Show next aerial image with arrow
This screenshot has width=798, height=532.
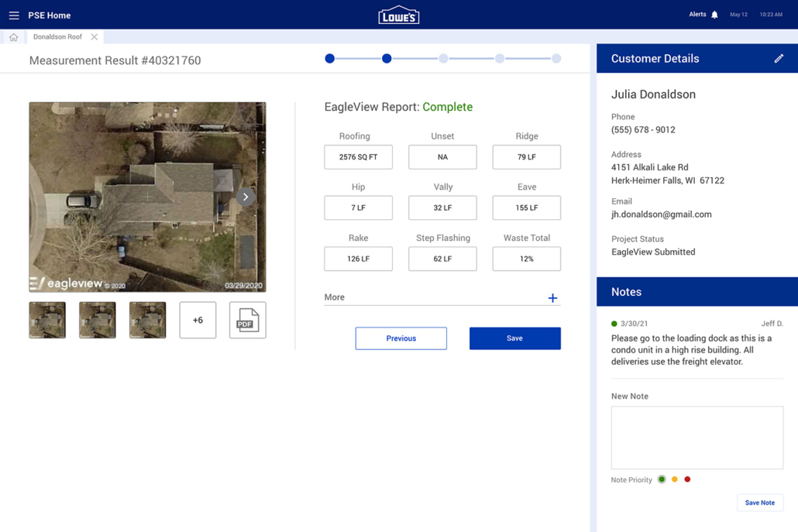click(x=246, y=197)
